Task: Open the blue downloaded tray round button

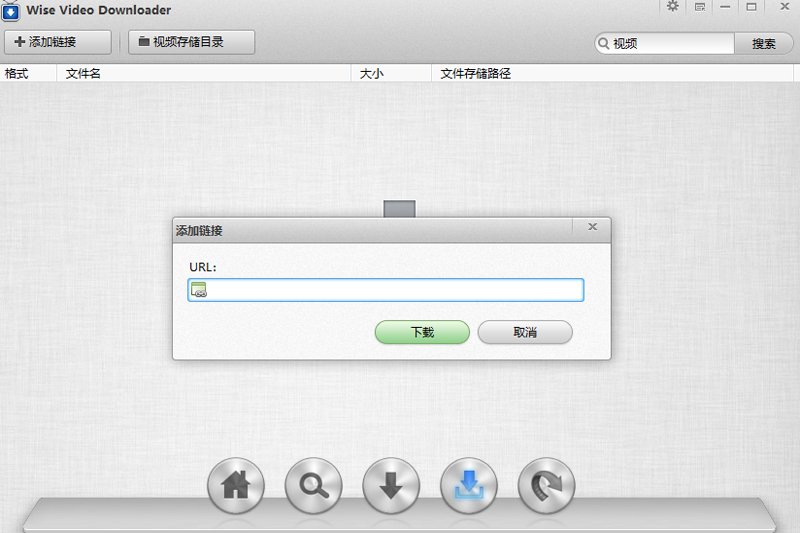Action: [x=468, y=485]
